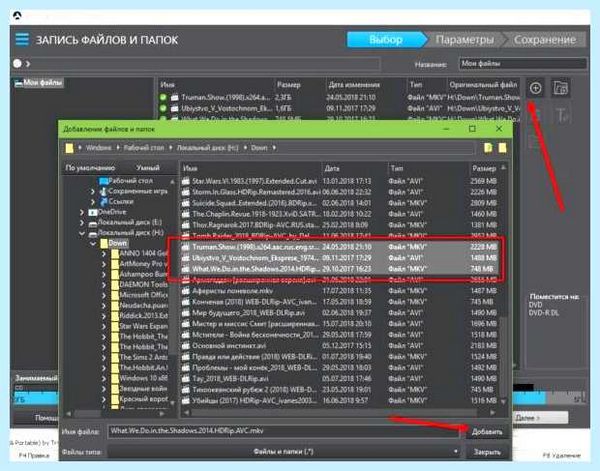Click the yellow folder icon of Microsoft Office
Screen dimensions: 600x471
coord(115,295)
